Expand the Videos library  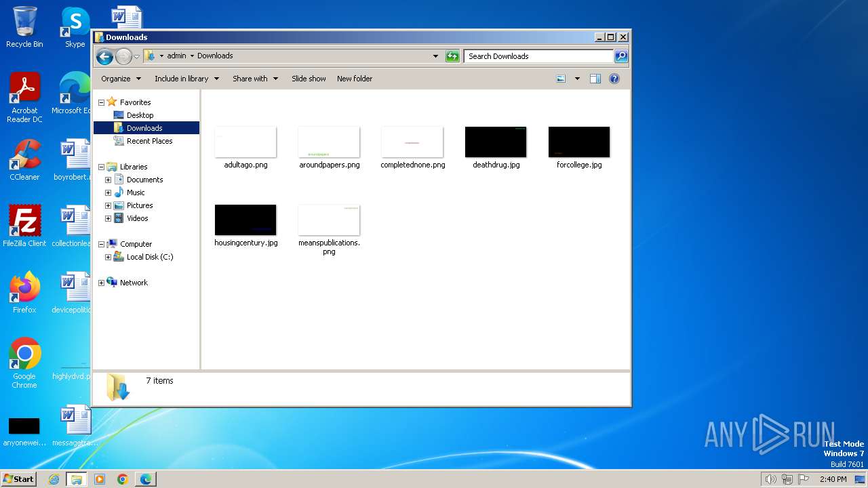coord(108,218)
